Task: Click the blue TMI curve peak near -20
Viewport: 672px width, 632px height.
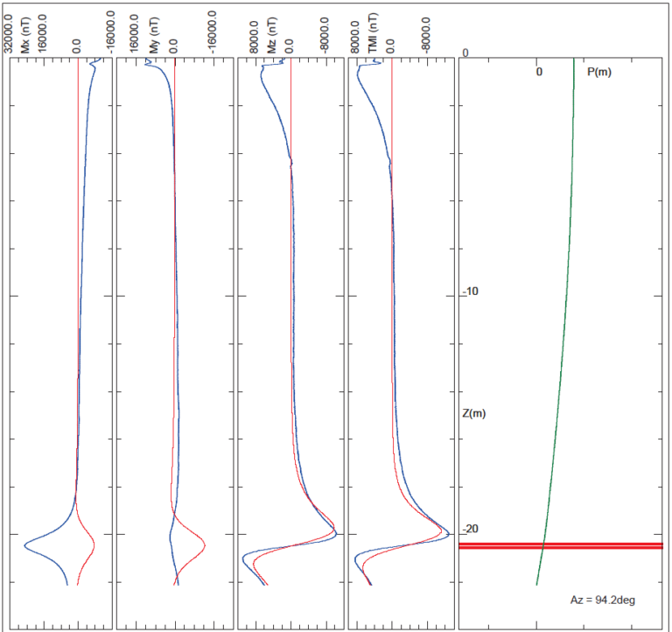Action: pyautogui.click(x=448, y=533)
